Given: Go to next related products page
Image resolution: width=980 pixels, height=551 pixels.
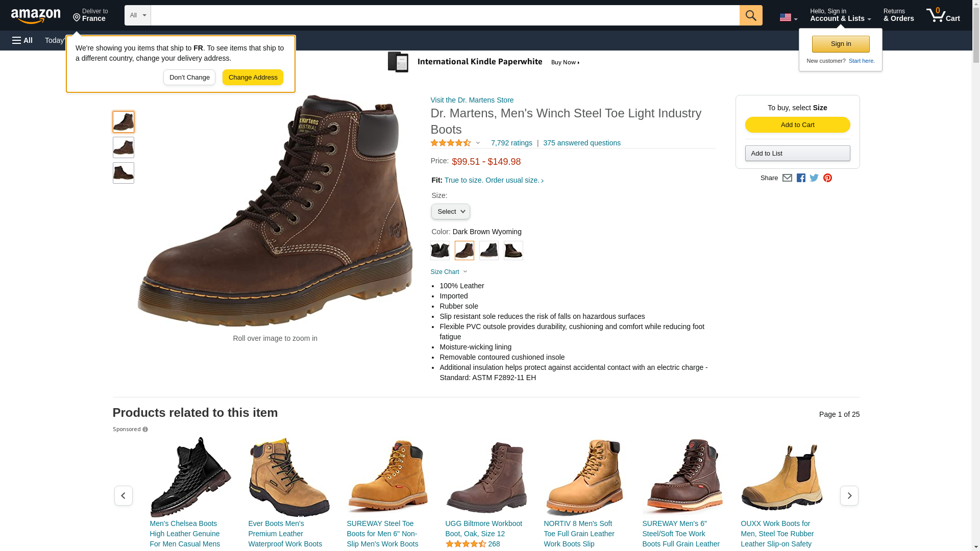Looking at the screenshot, I should 849,495.
